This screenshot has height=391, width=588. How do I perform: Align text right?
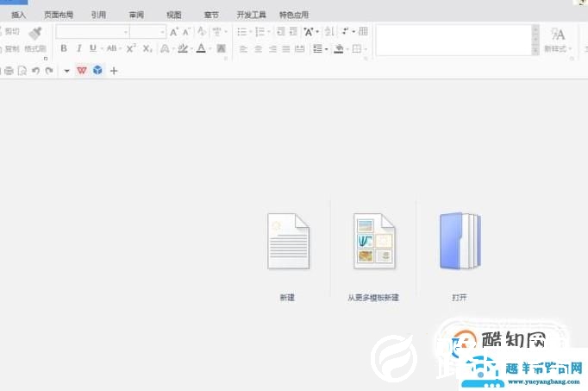tap(272, 49)
